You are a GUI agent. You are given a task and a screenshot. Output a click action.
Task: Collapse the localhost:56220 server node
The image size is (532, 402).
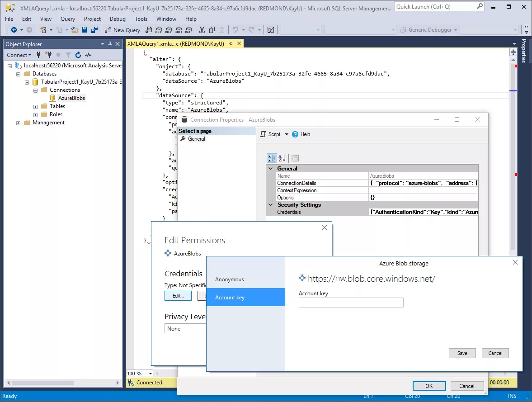[x=9, y=66]
